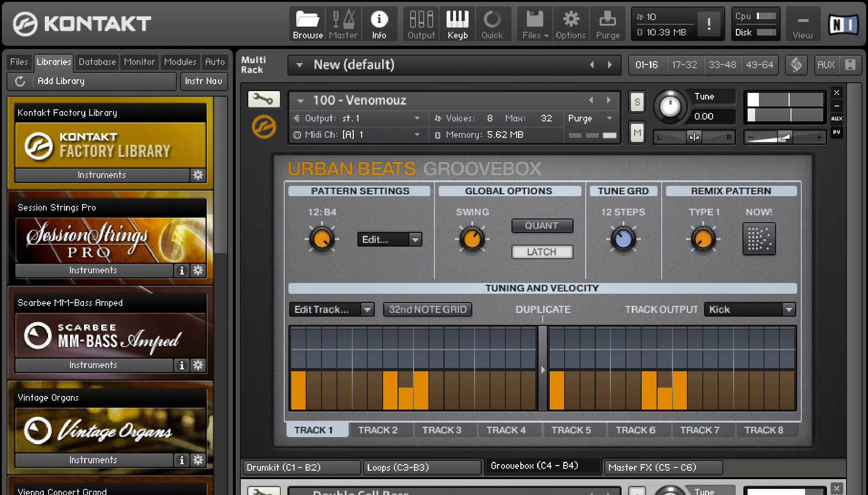Open the wrench edit icon for Venomouz
This screenshot has width=868, height=495.
[x=264, y=99]
